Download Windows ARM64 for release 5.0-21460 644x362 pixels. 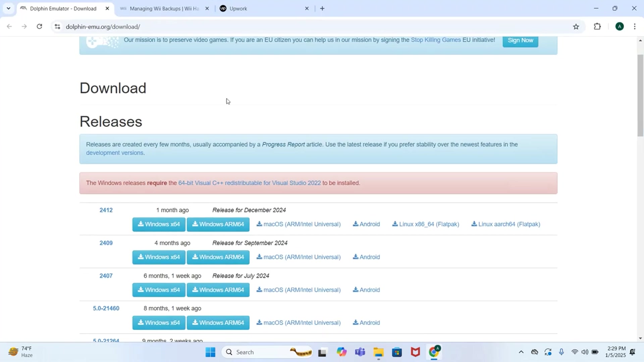pyautogui.click(x=218, y=323)
